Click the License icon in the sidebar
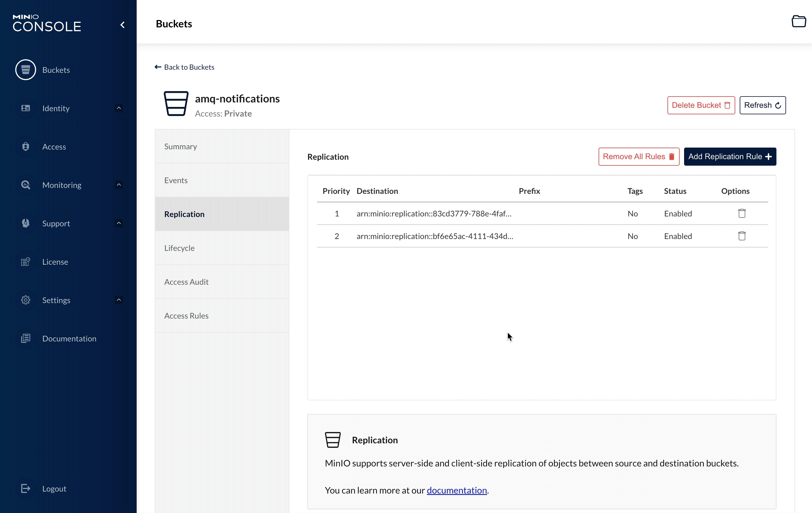This screenshot has width=812, height=513. (26, 262)
